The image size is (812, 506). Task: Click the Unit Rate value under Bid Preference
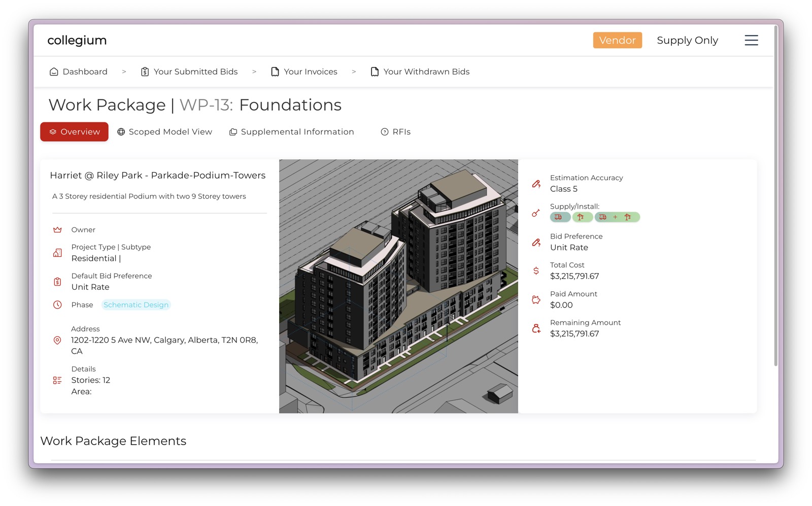pos(569,247)
